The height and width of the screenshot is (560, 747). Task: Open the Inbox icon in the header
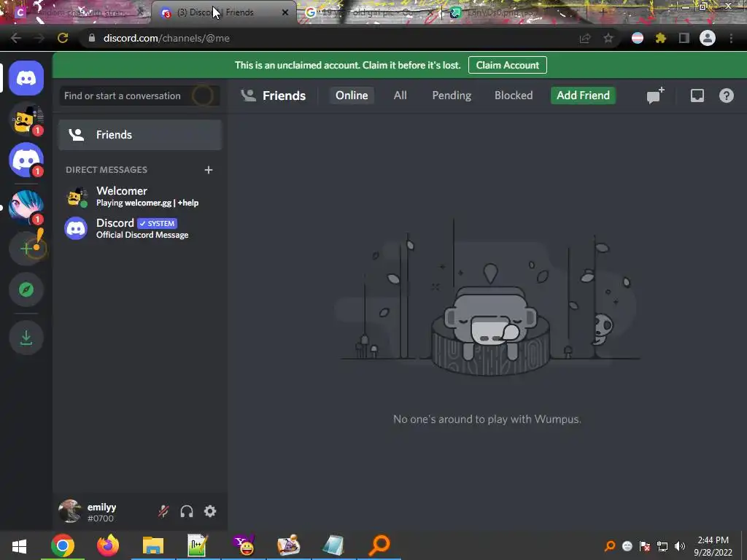pos(697,96)
